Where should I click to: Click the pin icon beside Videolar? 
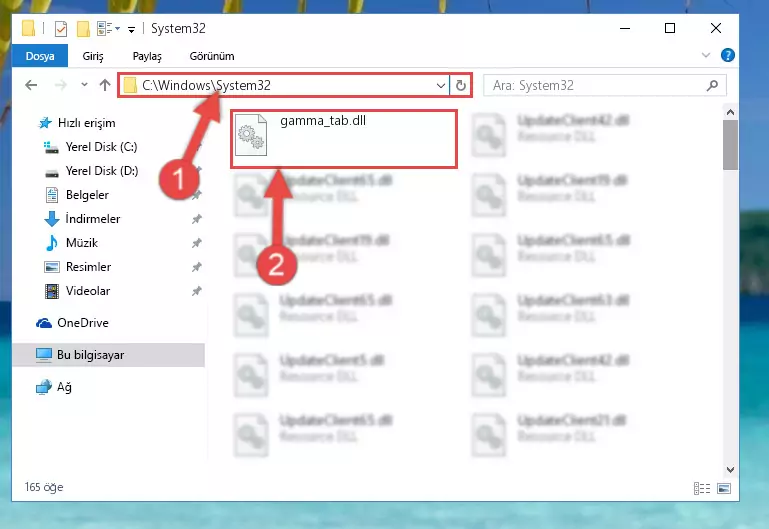pyautogui.click(x=197, y=291)
